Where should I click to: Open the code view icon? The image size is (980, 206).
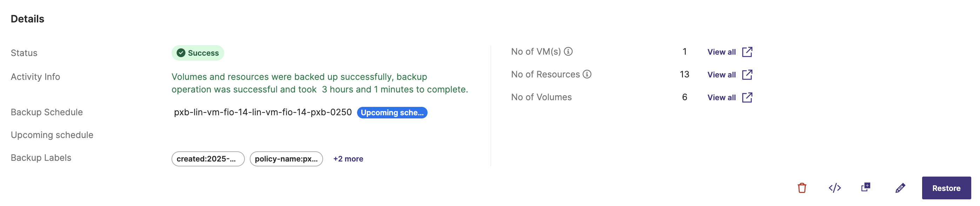(835, 188)
